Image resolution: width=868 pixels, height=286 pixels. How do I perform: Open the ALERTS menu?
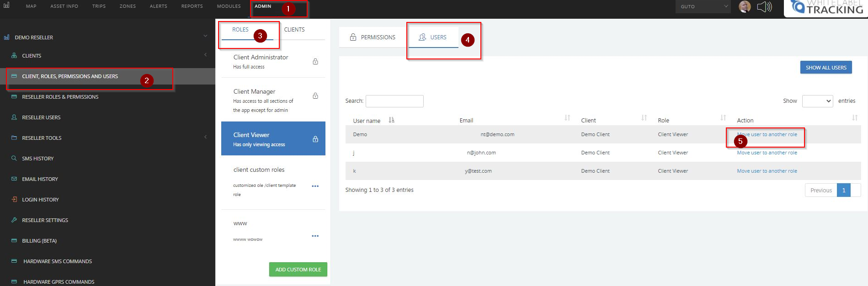(159, 6)
